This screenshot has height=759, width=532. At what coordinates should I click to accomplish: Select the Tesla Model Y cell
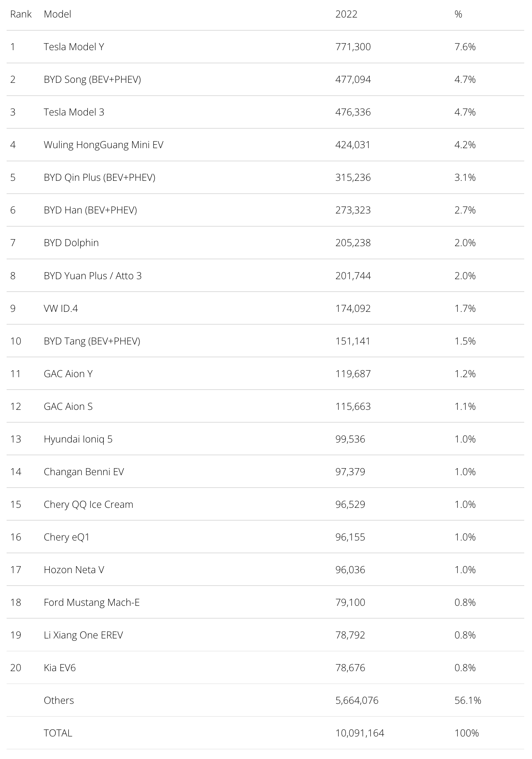(x=74, y=47)
